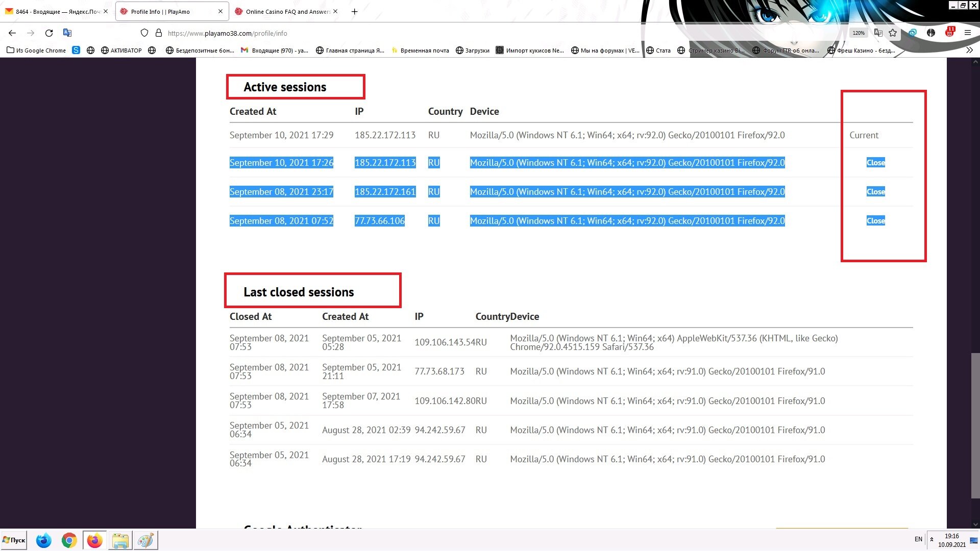Bookmark this page with star icon
Viewport: 980px width, 551px height.
pyautogui.click(x=893, y=33)
